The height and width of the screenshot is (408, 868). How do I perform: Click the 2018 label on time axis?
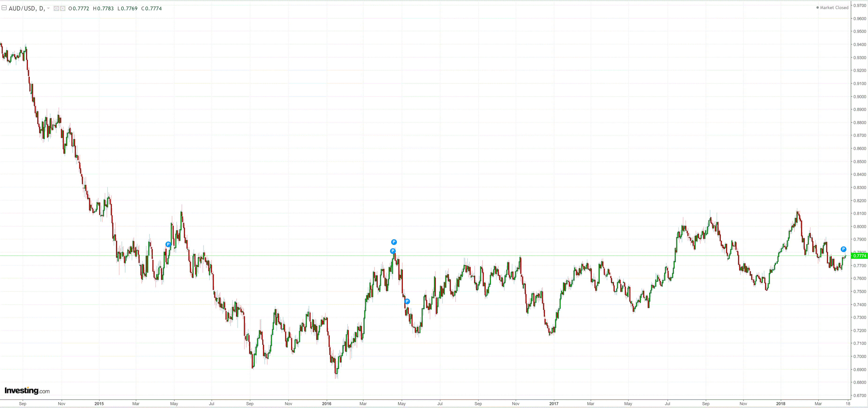(x=780, y=403)
